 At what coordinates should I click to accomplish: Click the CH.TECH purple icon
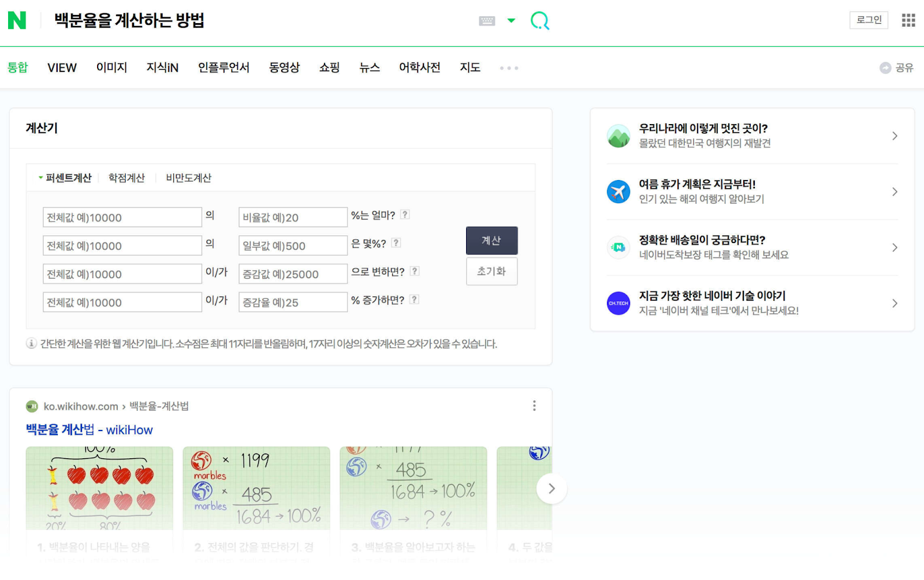[619, 303]
